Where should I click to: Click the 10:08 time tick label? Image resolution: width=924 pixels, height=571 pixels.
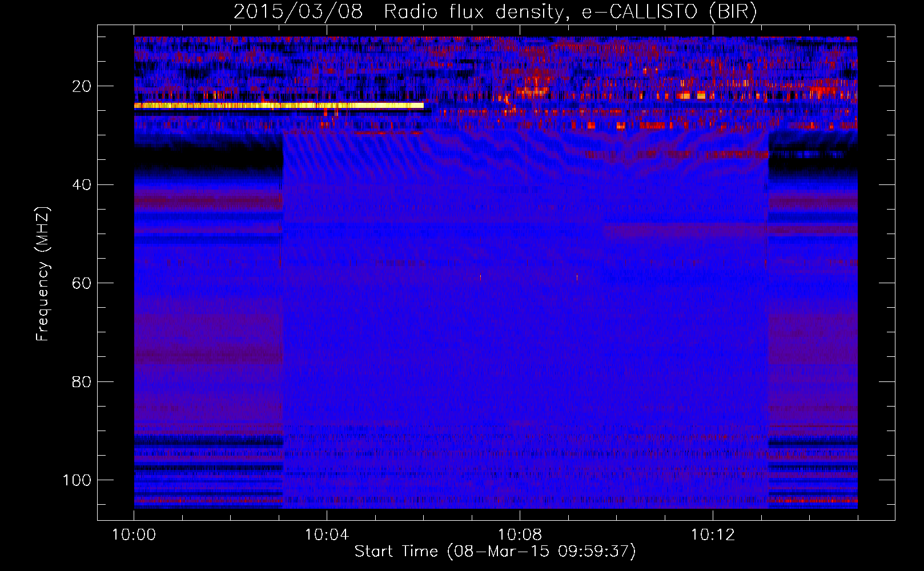coord(520,535)
